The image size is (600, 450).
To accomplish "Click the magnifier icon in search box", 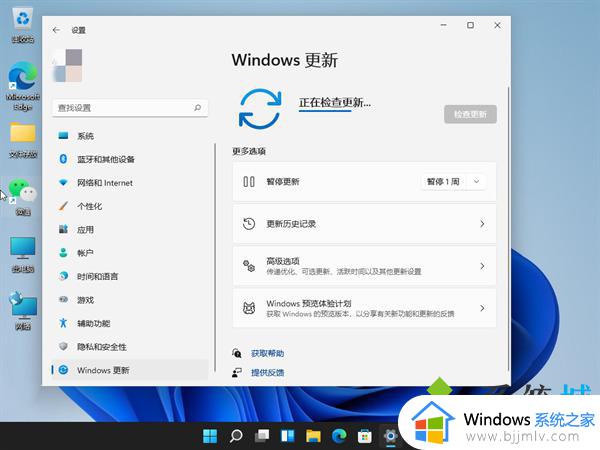I will tap(197, 108).
